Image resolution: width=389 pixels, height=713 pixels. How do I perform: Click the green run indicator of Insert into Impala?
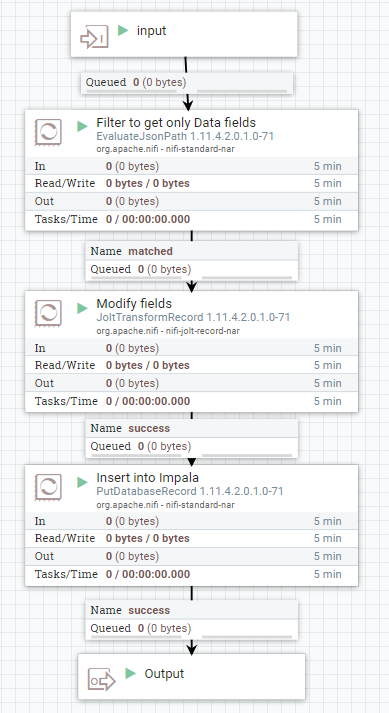coord(82,482)
